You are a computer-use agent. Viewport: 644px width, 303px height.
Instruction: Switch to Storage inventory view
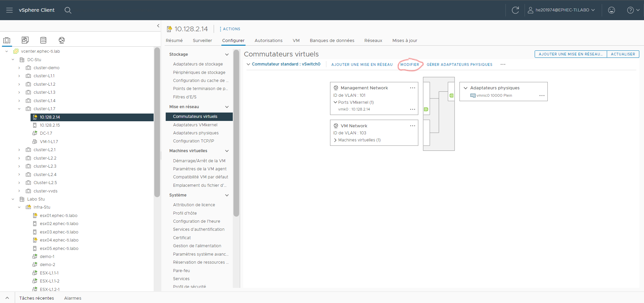(x=43, y=40)
